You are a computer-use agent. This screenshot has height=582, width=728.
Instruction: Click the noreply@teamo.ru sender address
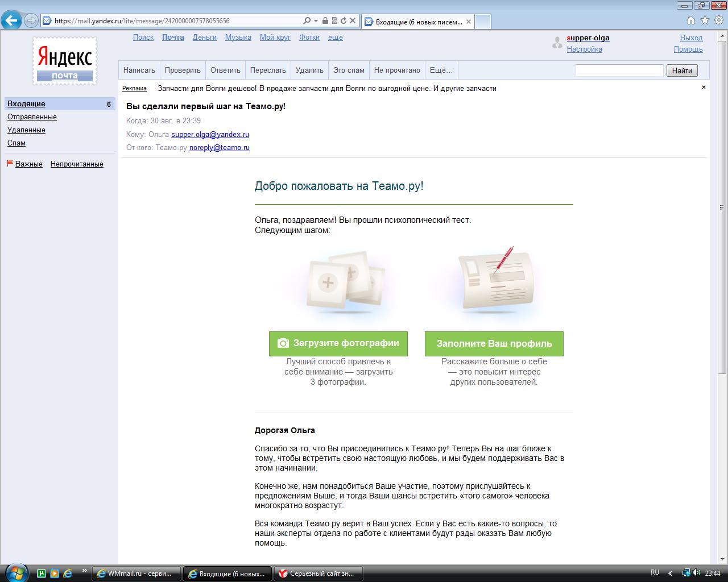pos(220,148)
